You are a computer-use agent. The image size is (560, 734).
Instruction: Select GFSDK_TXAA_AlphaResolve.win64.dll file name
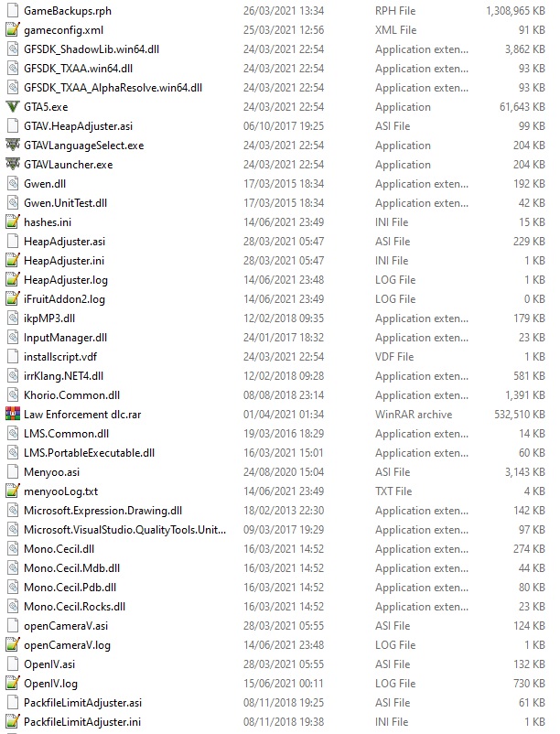click(113, 88)
